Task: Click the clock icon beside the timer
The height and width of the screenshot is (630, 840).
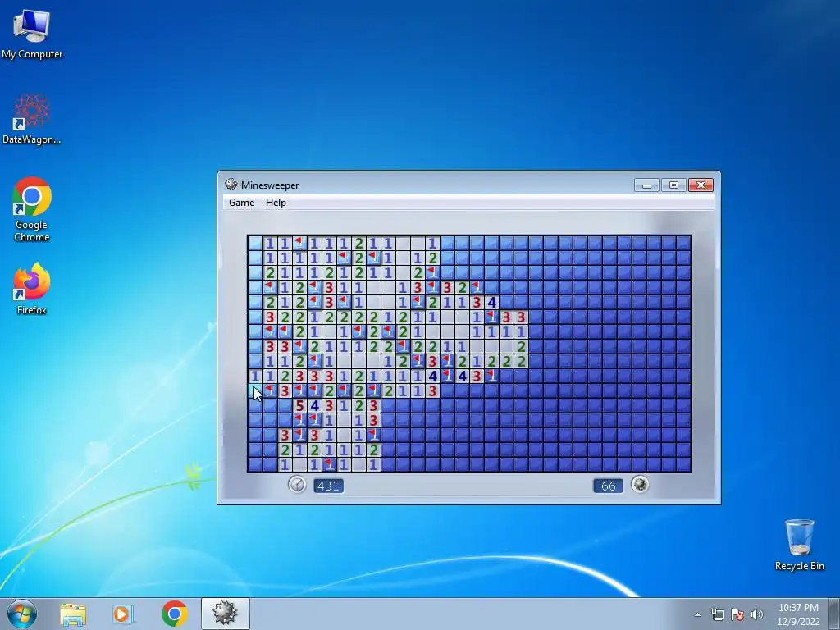Action: 297,485
